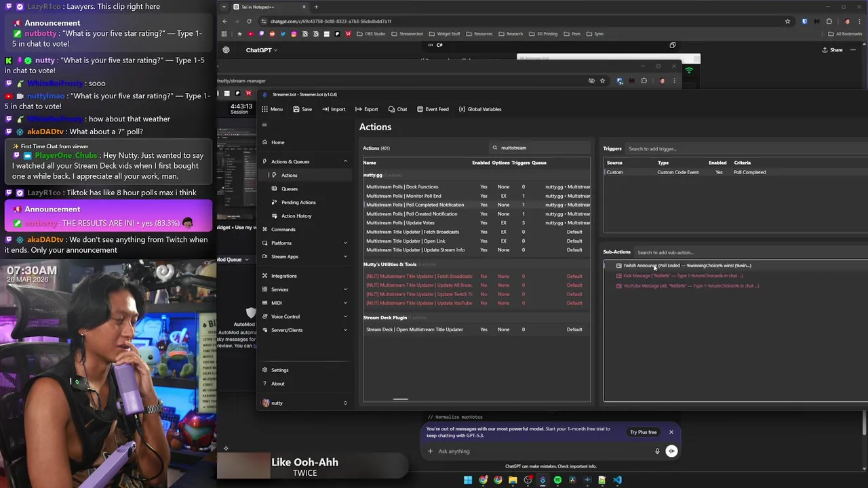
Task: Click the Ask anything input in ChatGPT
Action: (542, 451)
